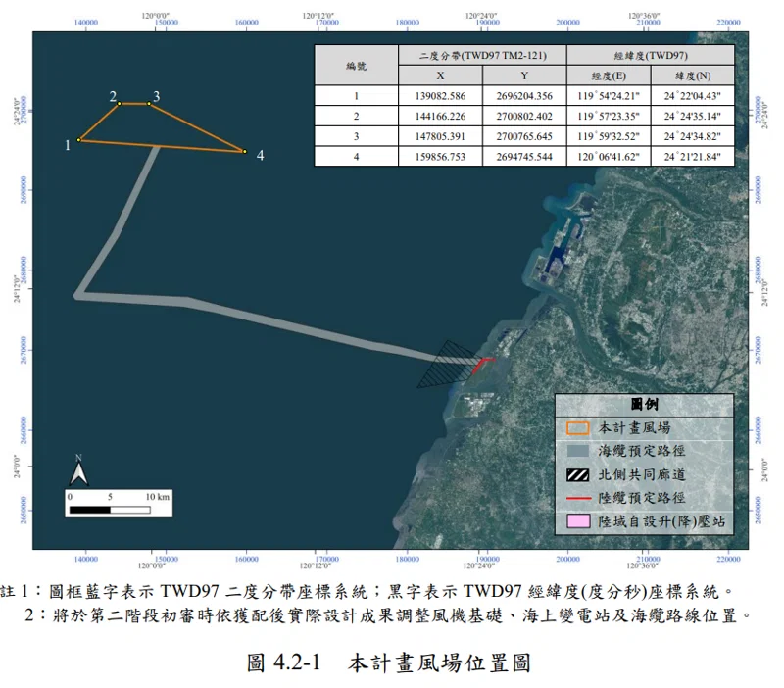The width and height of the screenshot is (784, 688).
Task: Click the red land cable legend line
Action: click(x=578, y=498)
